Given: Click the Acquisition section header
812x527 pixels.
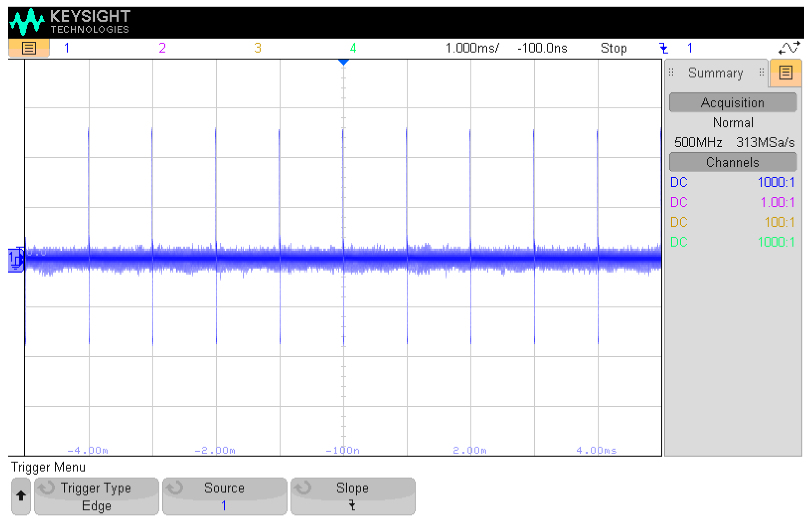Looking at the screenshot, I should coord(733,103).
